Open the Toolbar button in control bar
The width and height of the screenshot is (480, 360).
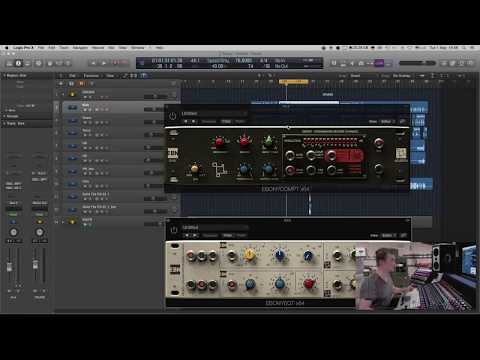coord(28,63)
